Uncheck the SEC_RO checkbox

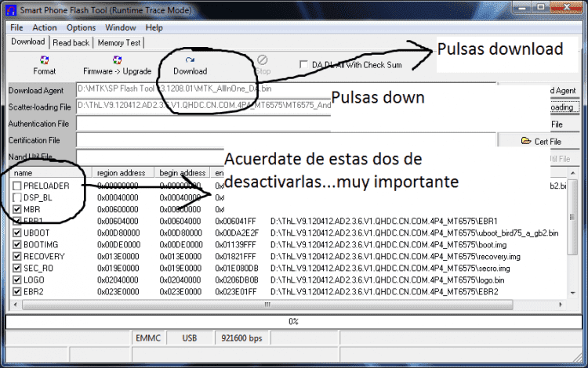[17, 268]
